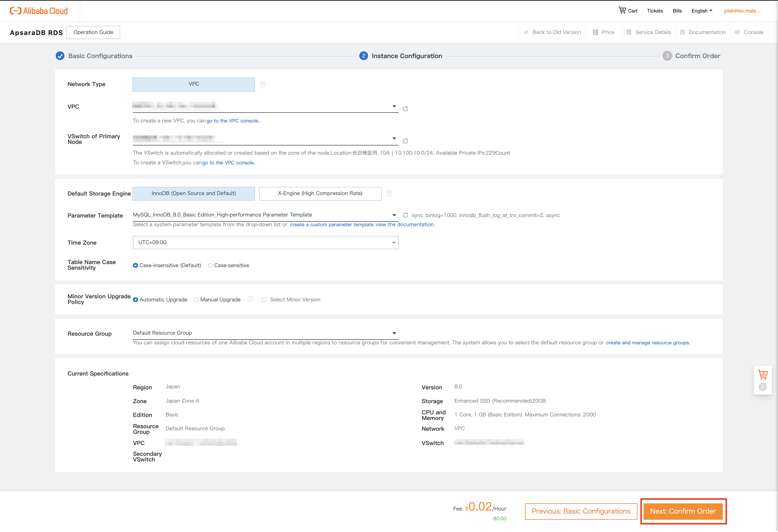Choose X-Engine (High Compression Rate) engine
The height and width of the screenshot is (532, 778).
[x=320, y=194]
